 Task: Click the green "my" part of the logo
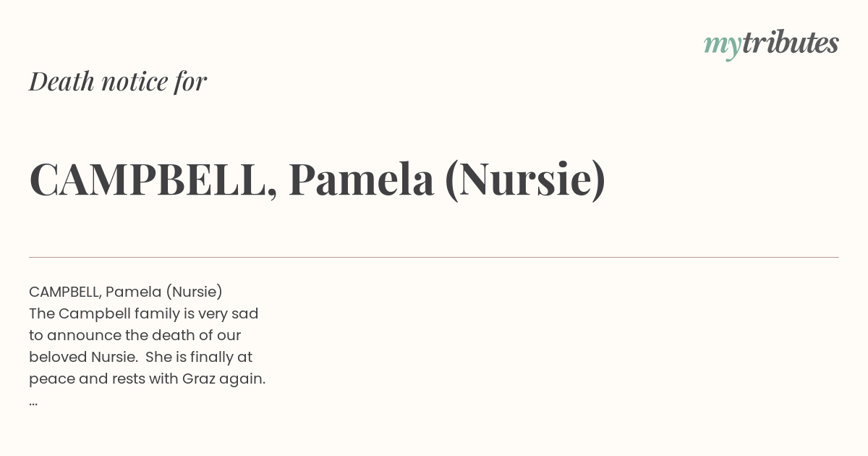point(722,45)
